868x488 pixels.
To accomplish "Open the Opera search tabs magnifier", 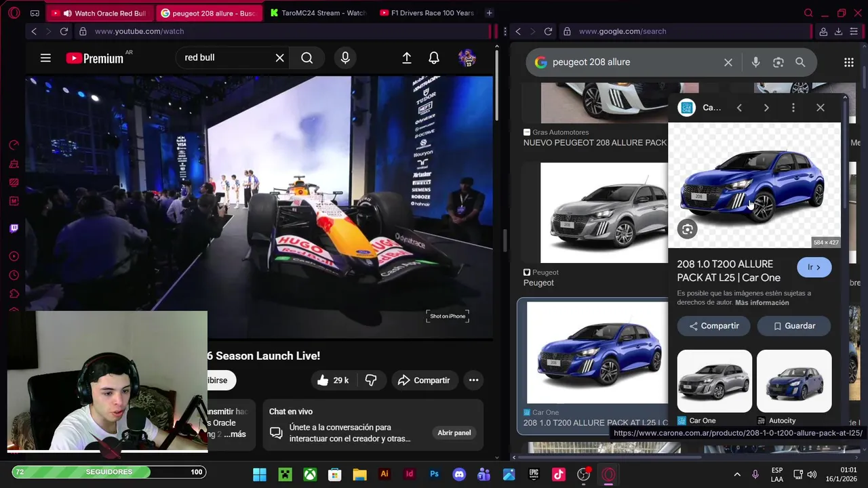I will pos(808,13).
